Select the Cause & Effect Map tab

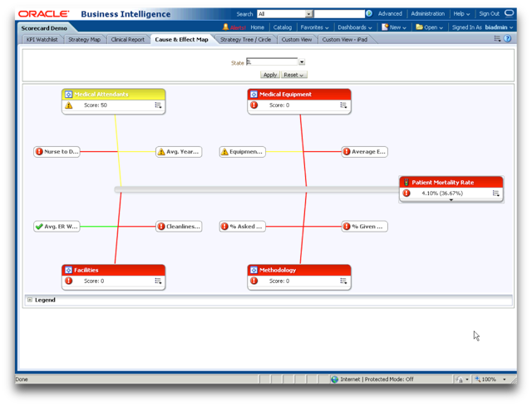tap(181, 39)
